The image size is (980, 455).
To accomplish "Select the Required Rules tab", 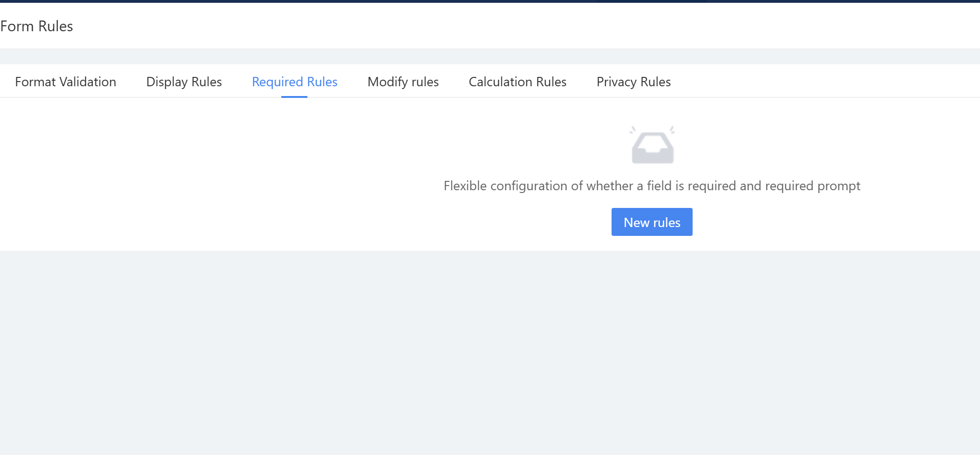I will tap(294, 82).
